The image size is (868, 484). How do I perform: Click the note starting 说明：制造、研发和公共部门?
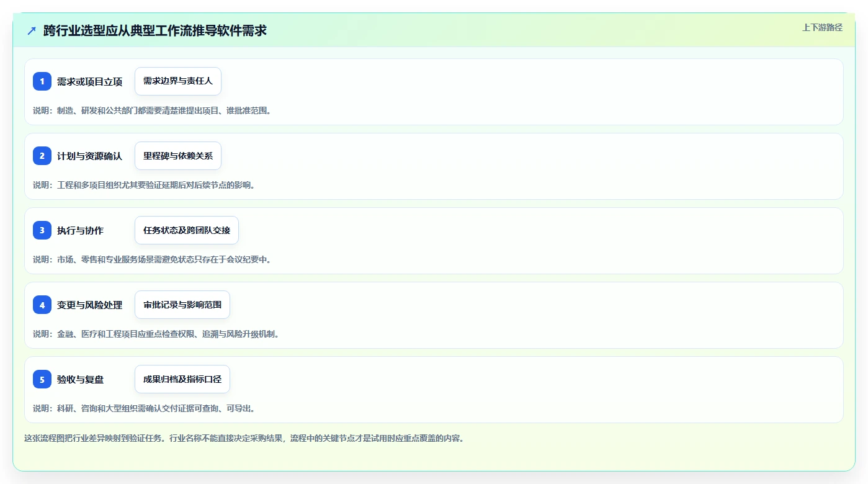[x=152, y=110]
